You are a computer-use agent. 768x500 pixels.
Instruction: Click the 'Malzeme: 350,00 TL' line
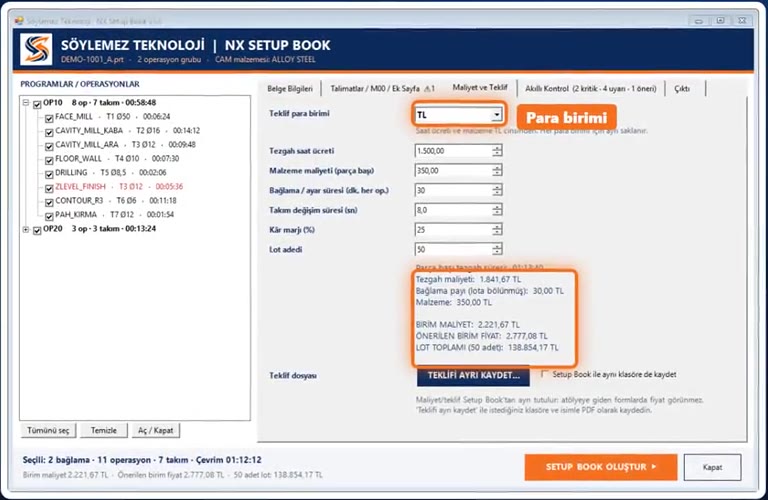[454, 303]
